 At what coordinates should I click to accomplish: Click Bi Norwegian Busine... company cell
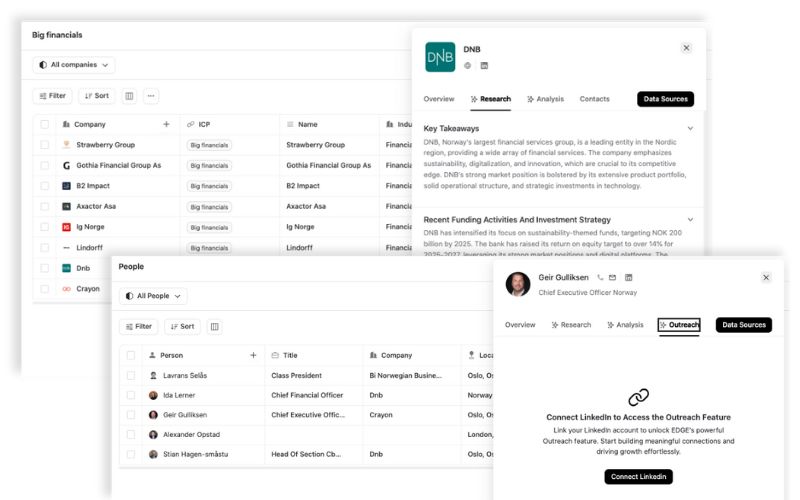tap(406, 376)
